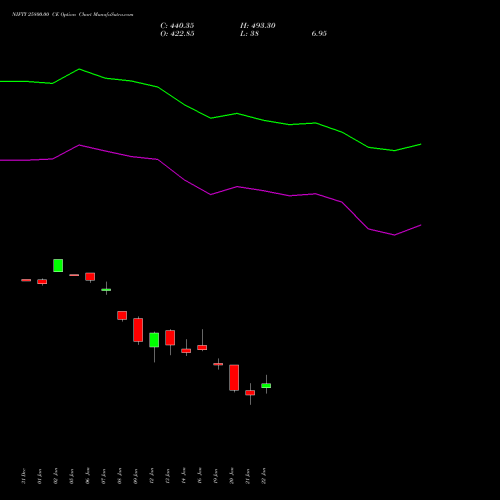Click the '20 Jan' date axis label

click(x=231, y=476)
